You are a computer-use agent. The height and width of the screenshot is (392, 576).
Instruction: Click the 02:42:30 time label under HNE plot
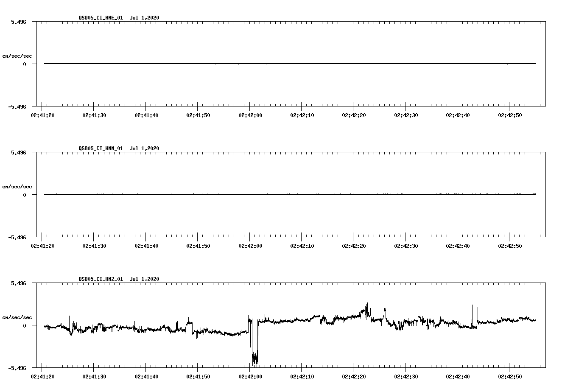[x=406, y=115]
